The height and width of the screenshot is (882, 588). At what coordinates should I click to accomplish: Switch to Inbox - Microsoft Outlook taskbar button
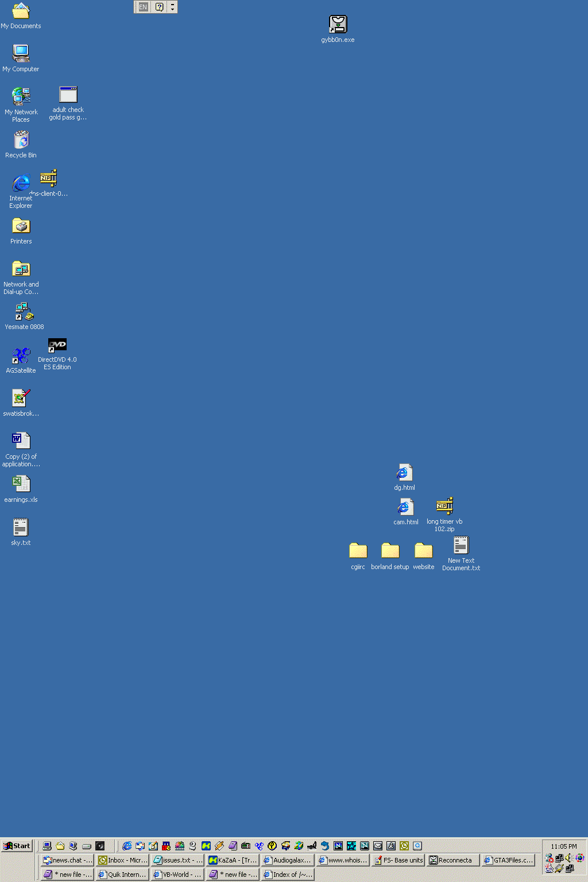(123, 860)
